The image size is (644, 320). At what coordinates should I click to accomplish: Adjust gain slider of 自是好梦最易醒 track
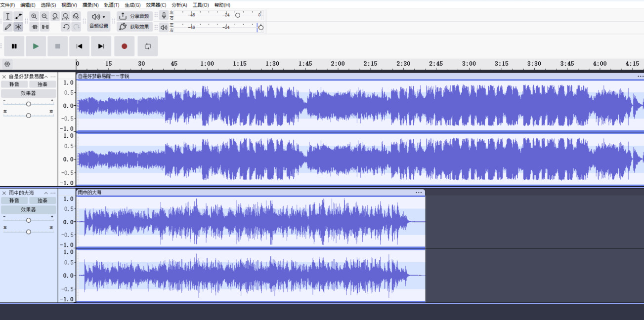click(29, 104)
